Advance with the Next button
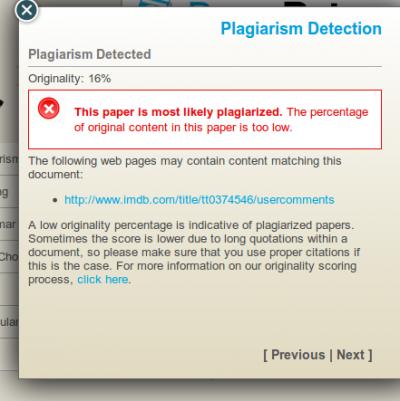This screenshot has height=401, width=400. click(x=350, y=355)
